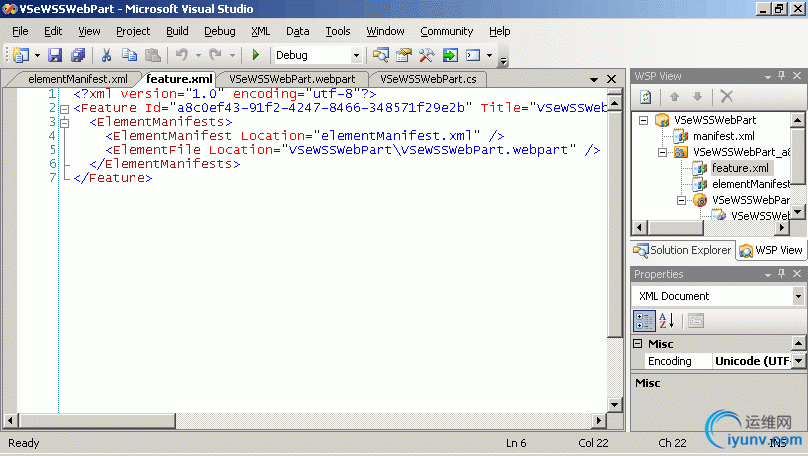This screenshot has width=808, height=456.
Task: Open the Encoding value dropdown arrow
Action: tap(798, 361)
